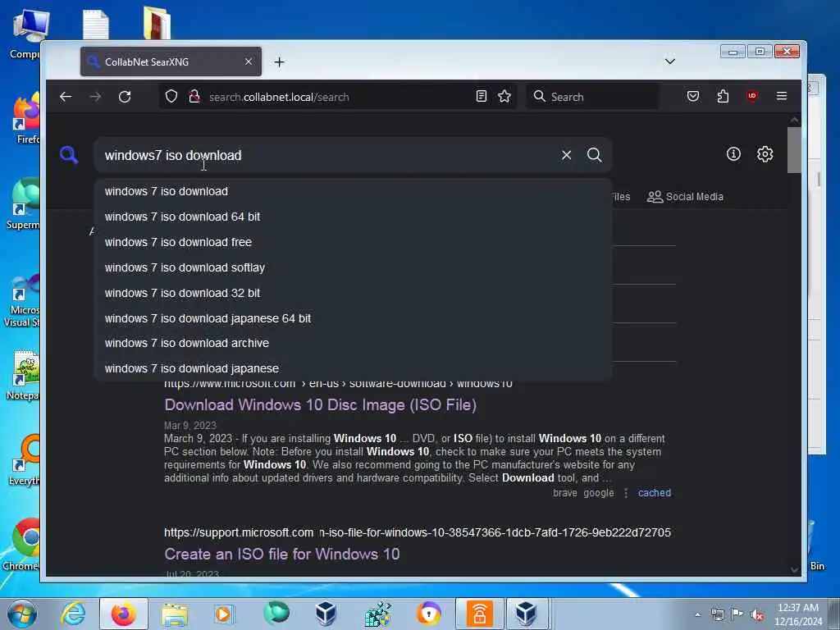Image resolution: width=840 pixels, height=630 pixels.
Task: Open 'Create an ISO file for Windows 10' result
Action: tap(282, 554)
